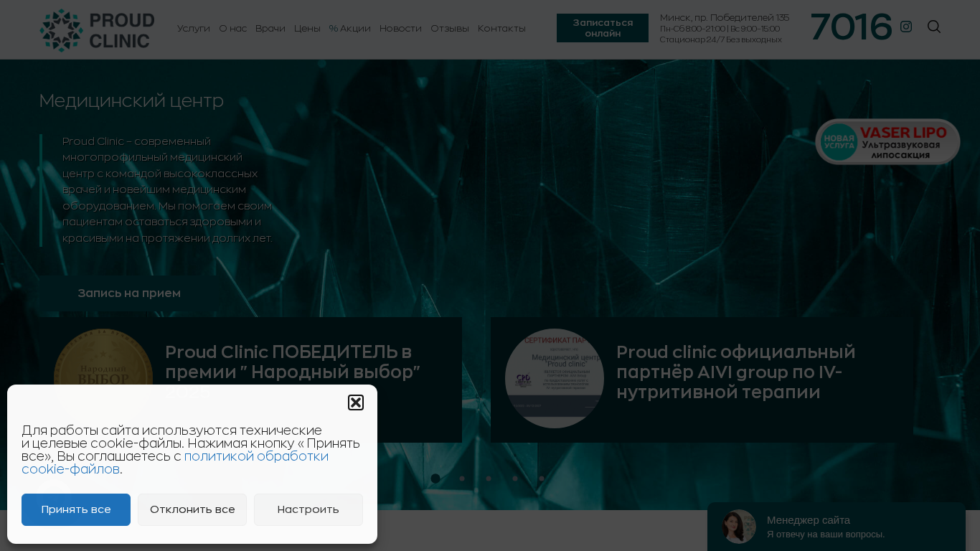Click Отклонить все cookie button
Image resolution: width=980 pixels, height=551 pixels.
click(192, 509)
